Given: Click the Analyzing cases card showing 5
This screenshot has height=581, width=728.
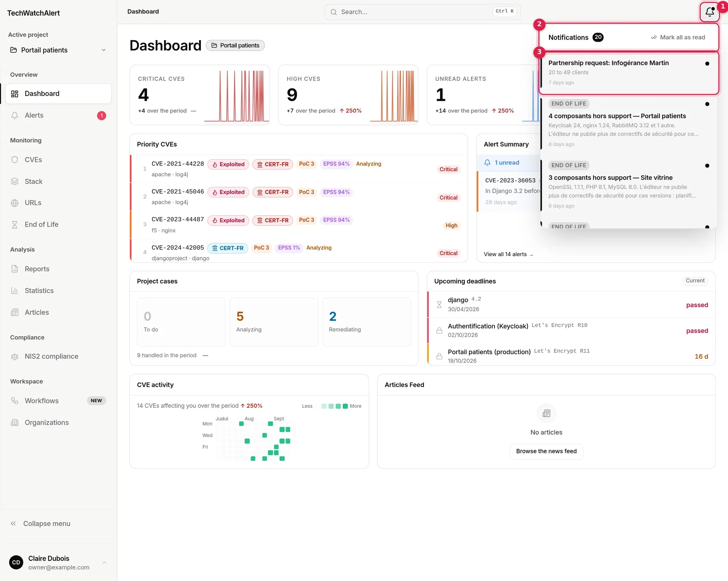Looking at the screenshot, I should click(274, 322).
